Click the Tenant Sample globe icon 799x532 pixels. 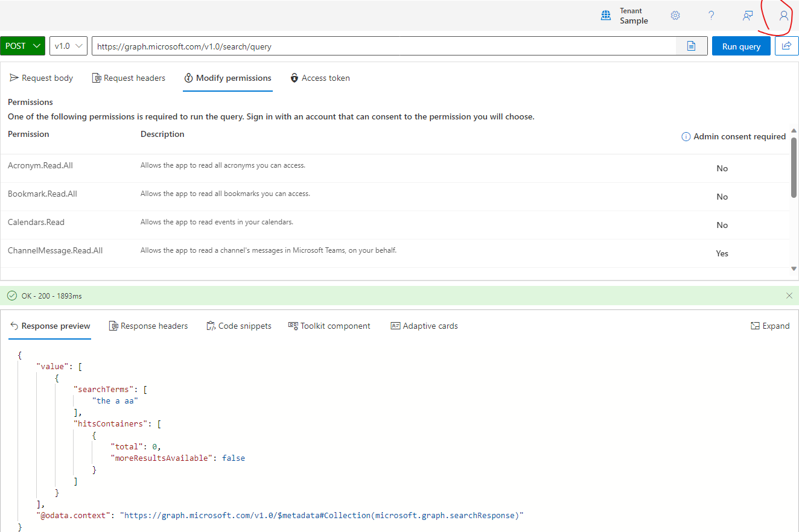(x=606, y=15)
